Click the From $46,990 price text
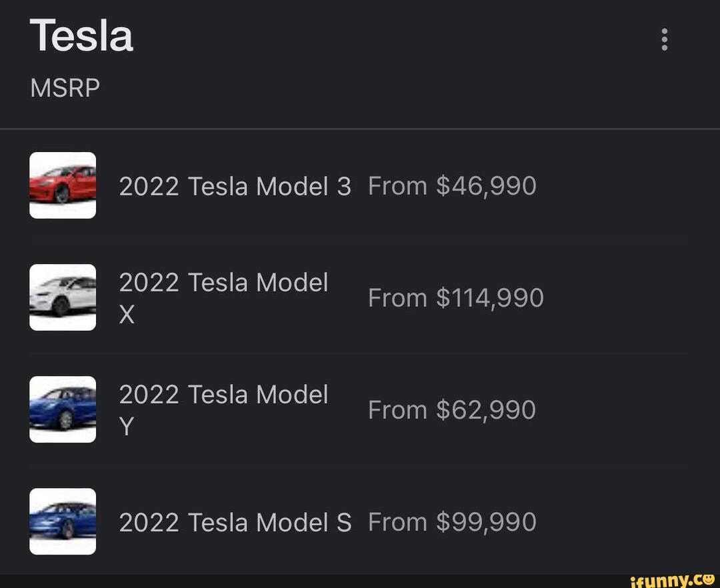Screen dimensions: 720x588 click(452, 185)
